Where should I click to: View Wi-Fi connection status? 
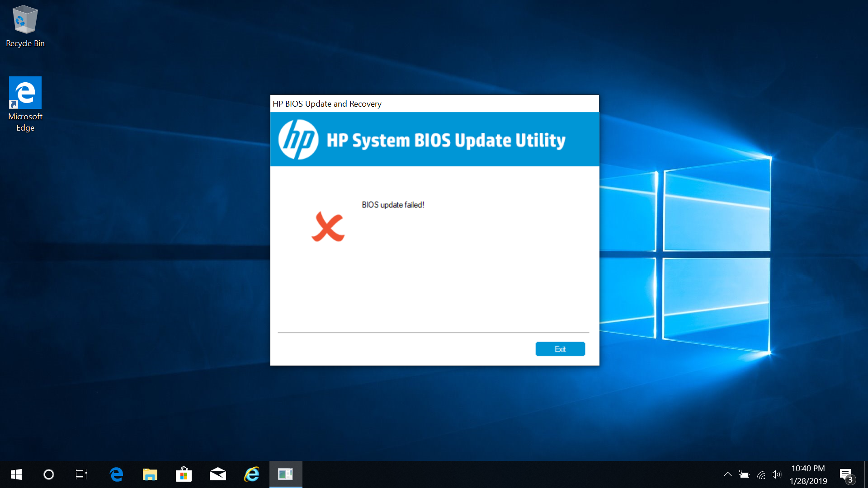tap(761, 474)
